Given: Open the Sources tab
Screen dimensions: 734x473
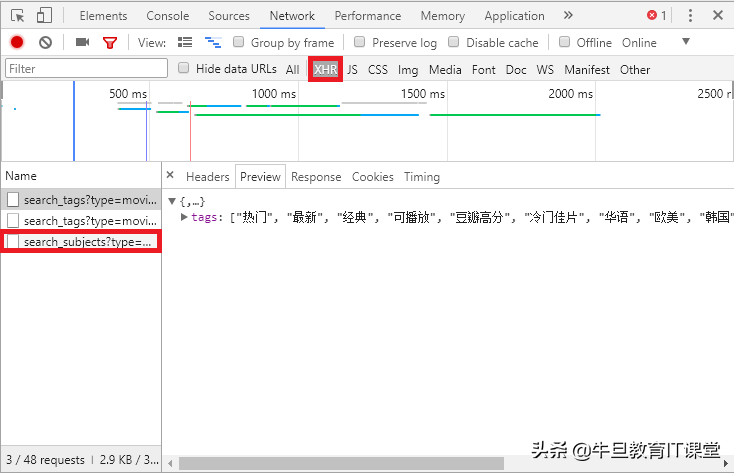Looking at the screenshot, I should 229,16.
